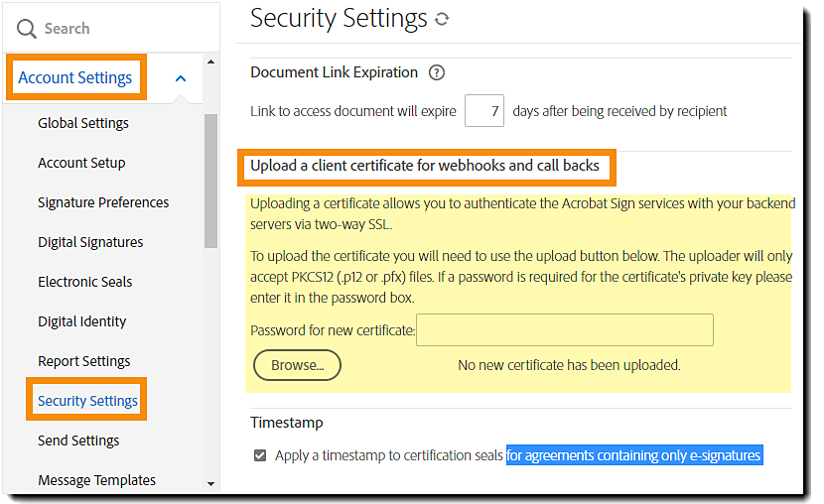Click 'Link to access document will expire' label
The image size is (824, 504).
353,111
